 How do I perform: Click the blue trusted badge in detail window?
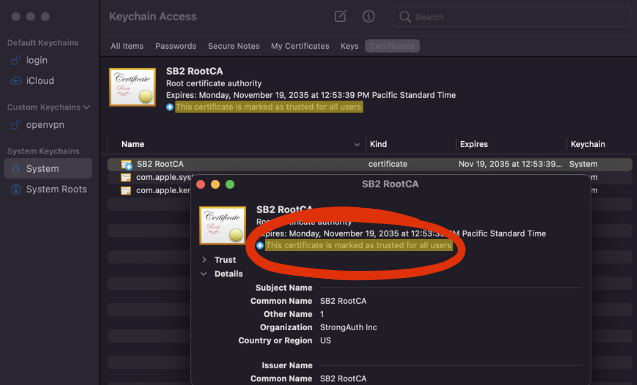pyautogui.click(x=260, y=245)
